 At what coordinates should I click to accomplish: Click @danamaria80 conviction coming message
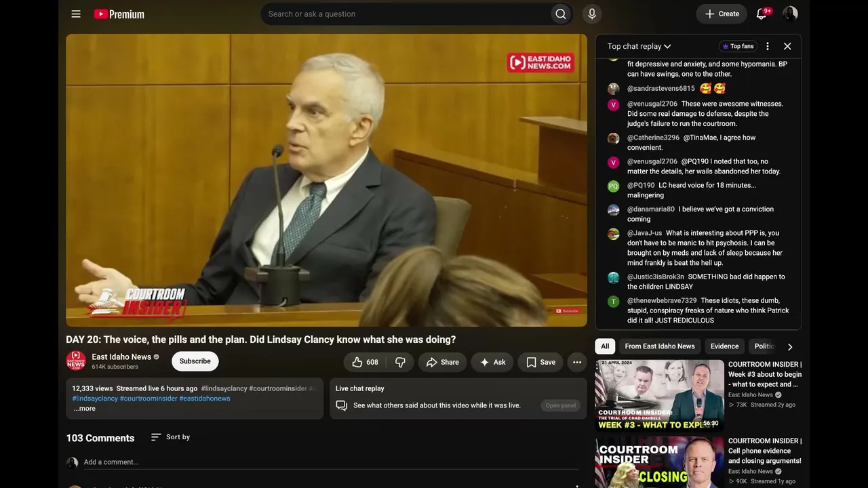(701, 214)
